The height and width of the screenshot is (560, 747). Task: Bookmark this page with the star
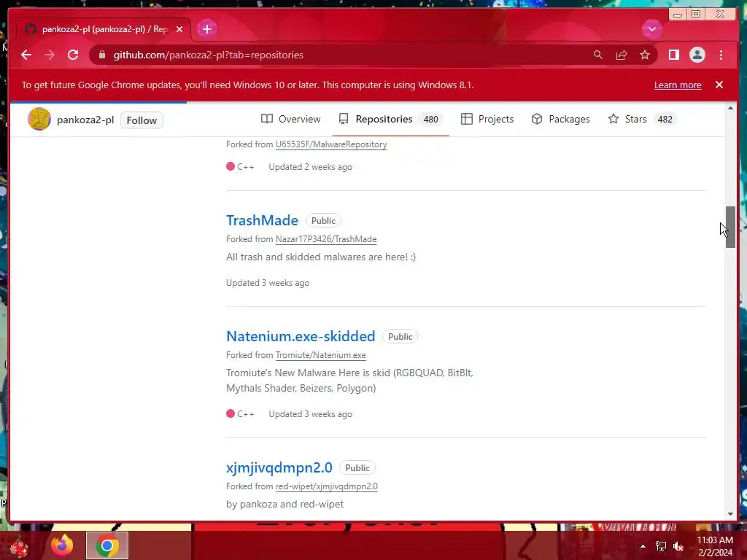coord(645,55)
